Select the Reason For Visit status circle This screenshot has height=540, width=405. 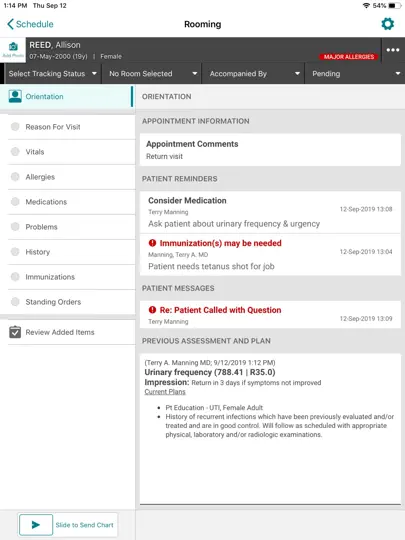pyautogui.click(x=15, y=127)
